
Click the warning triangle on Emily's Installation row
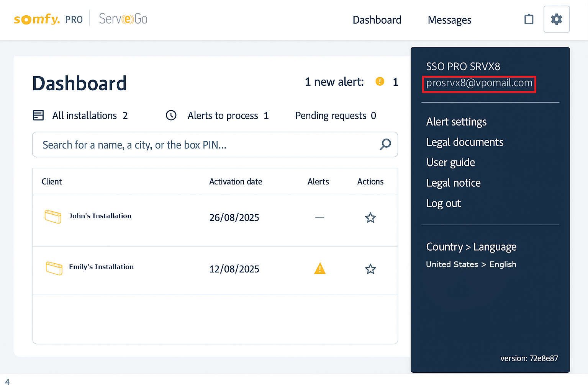[x=319, y=269]
